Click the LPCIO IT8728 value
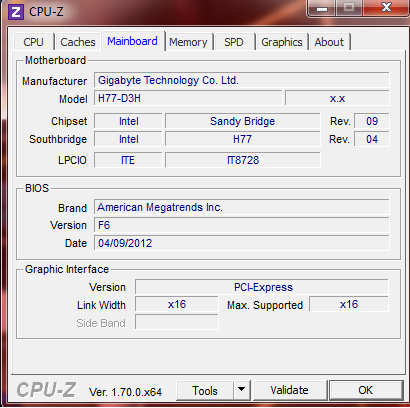 click(x=243, y=160)
